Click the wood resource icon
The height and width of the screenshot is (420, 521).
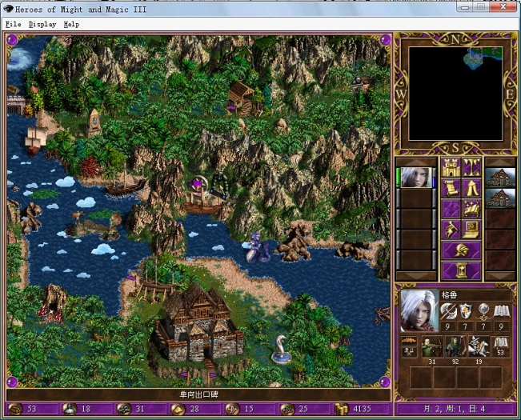[15, 409]
